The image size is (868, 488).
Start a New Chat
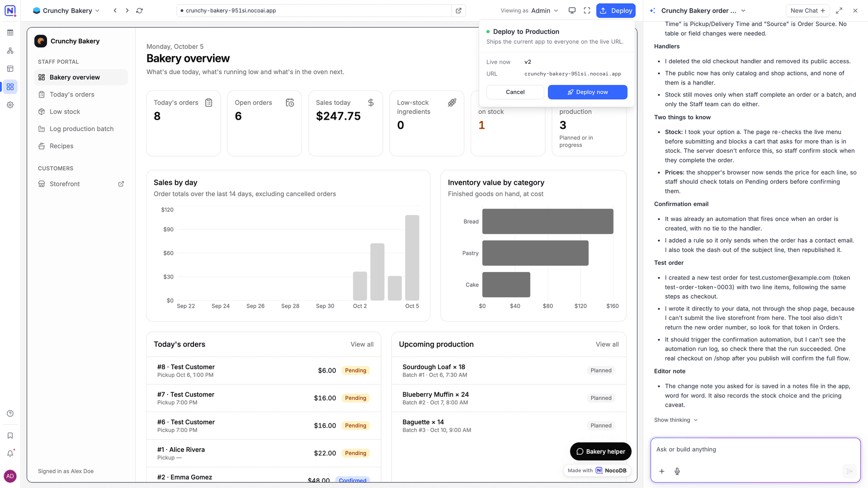[807, 10]
